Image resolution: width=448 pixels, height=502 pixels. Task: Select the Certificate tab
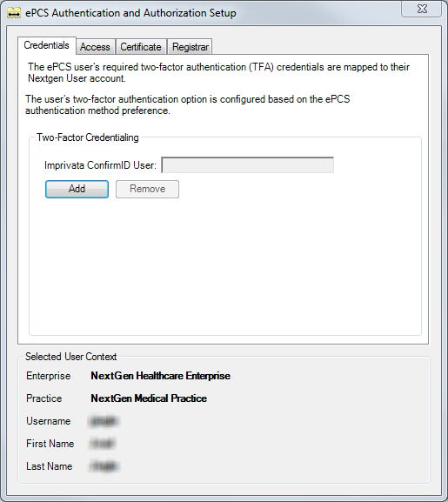point(141,47)
